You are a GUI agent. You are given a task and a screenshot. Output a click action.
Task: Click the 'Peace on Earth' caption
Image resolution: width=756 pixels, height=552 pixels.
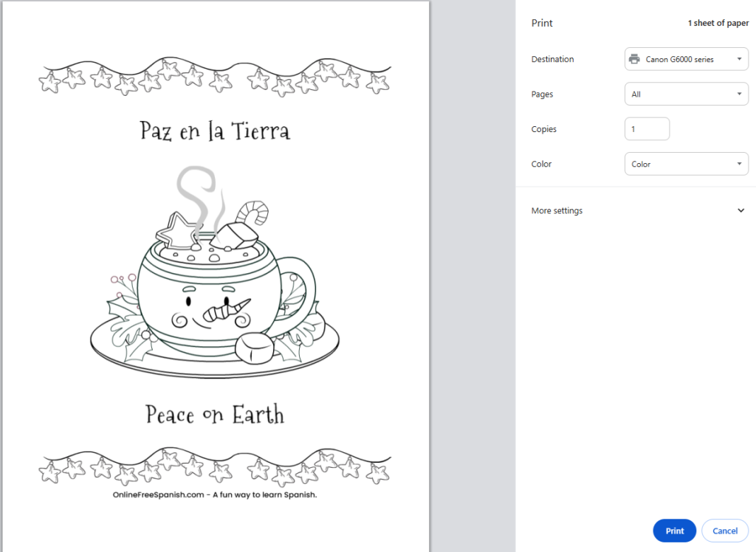[214, 414]
